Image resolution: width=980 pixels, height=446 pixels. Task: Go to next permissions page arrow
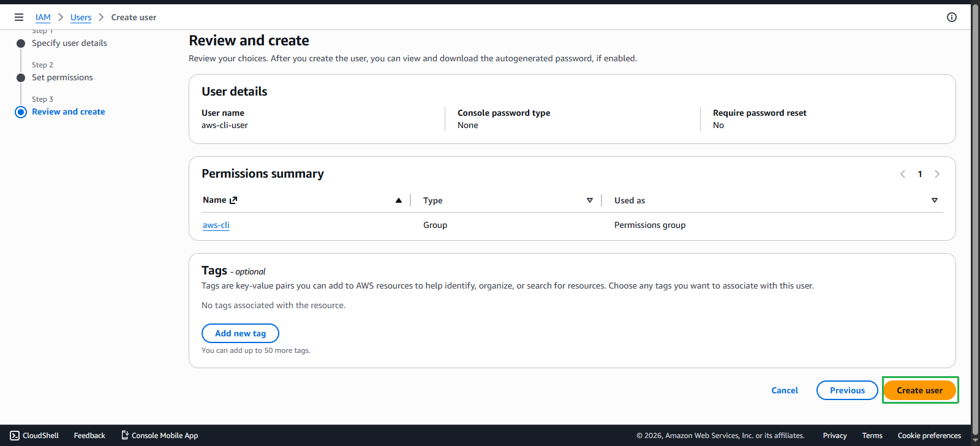(x=937, y=174)
